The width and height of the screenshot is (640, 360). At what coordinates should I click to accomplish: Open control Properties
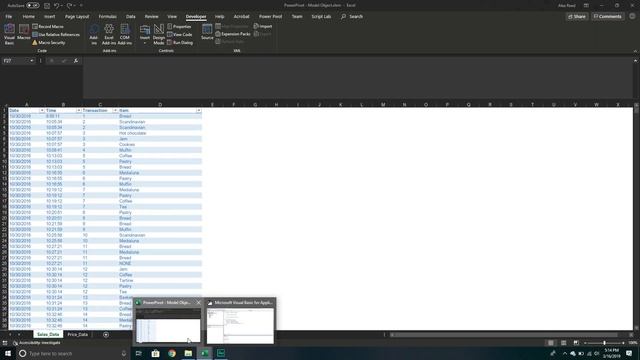click(179, 27)
